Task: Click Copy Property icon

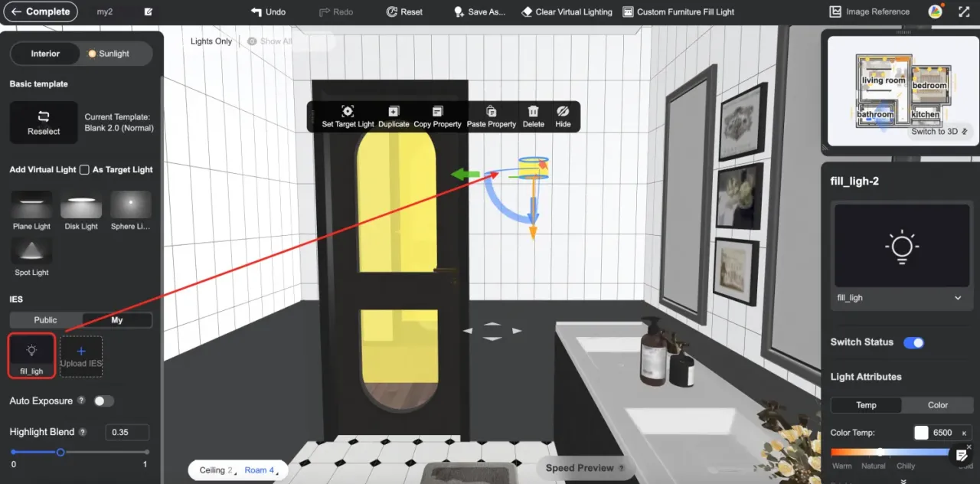Action: 437,112
